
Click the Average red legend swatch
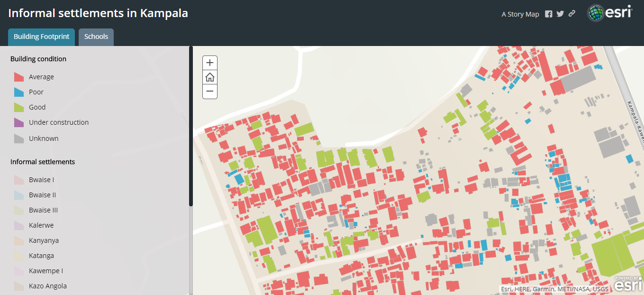click(19, 77)
